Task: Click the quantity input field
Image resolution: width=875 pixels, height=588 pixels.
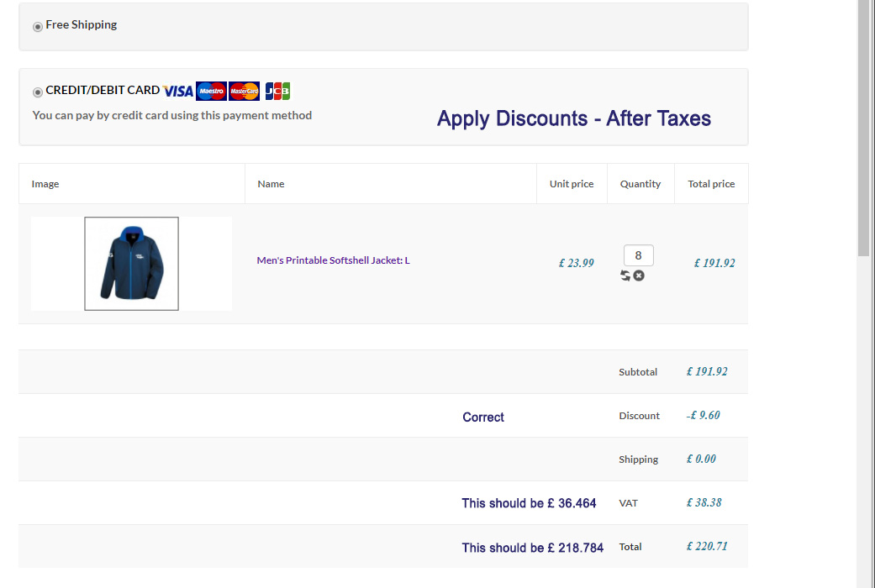Action: (639, 255)
